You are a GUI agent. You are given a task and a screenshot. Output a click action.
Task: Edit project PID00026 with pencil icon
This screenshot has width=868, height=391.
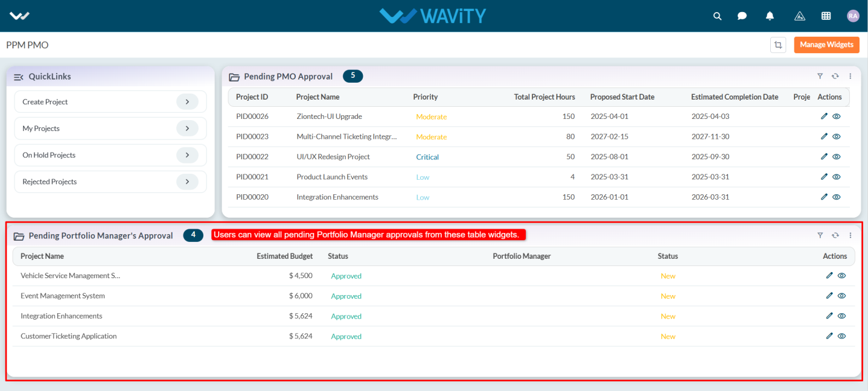[824, 116]
